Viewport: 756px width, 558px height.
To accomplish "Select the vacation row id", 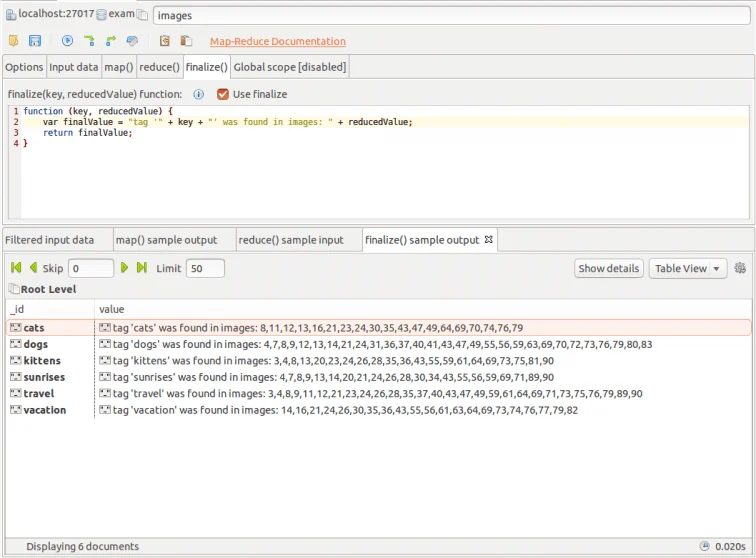I will pos(44,410).
